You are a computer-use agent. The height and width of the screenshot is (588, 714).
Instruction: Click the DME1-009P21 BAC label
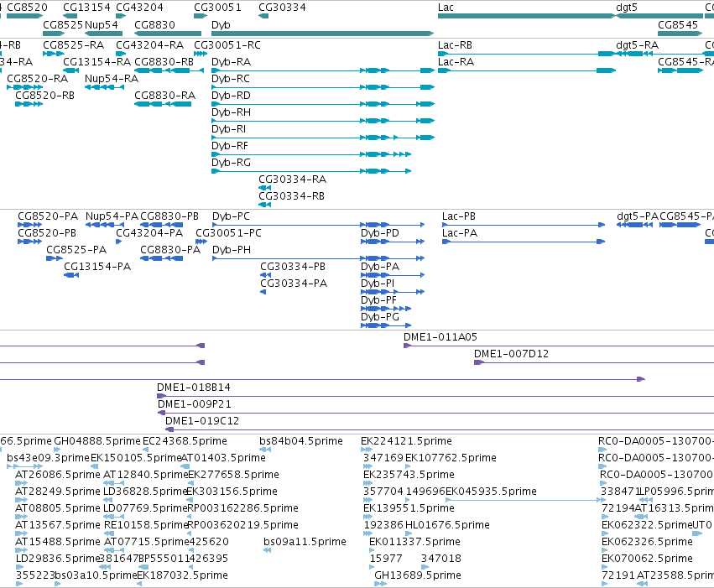tap(195, 404)
